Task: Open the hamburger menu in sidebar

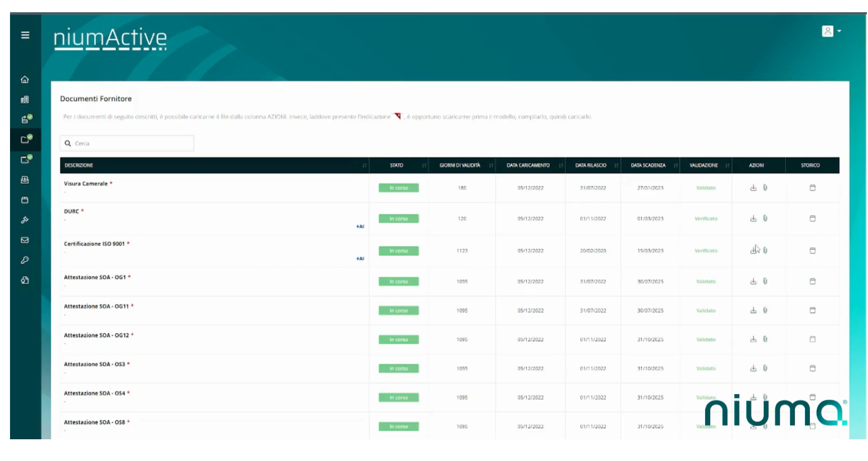Action: 25,35
